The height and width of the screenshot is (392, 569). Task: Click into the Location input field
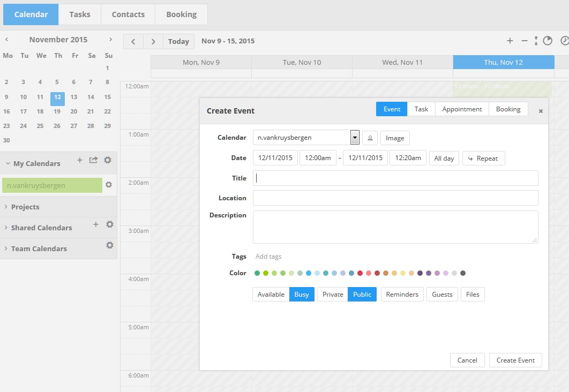pos(395,198)
